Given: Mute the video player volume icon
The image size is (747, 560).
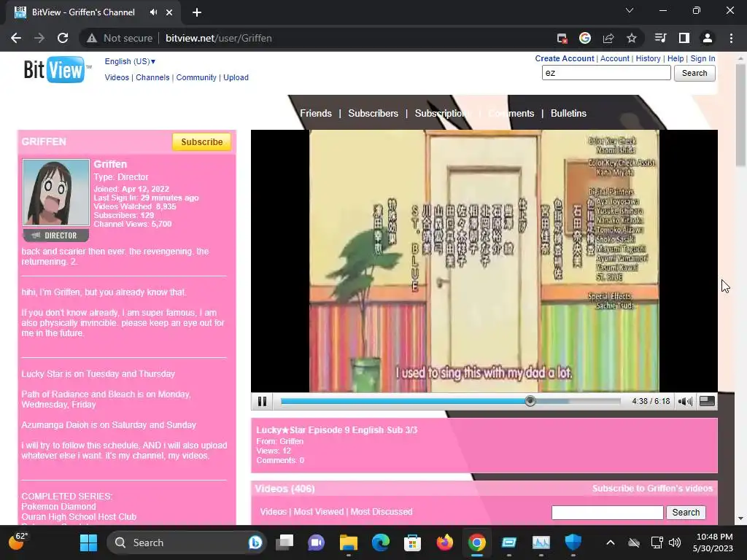Looking at the screenshot, I should click(x=685, y=402).
